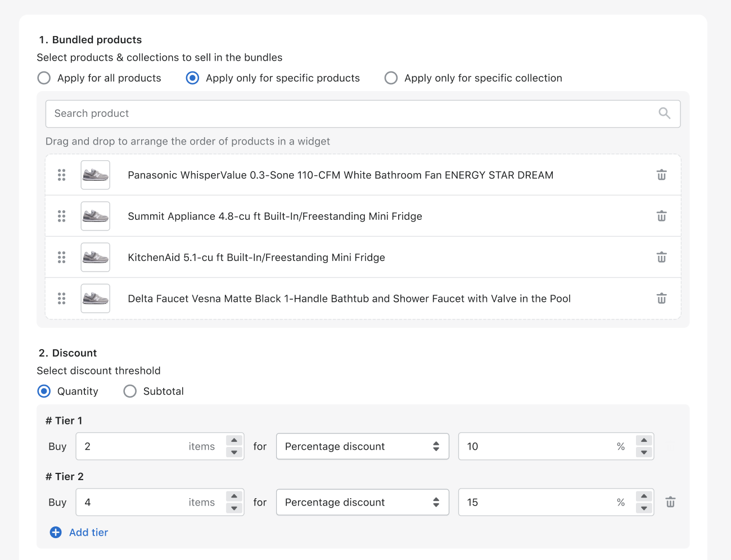This screenshot has height=560, width=731.
Task: Select the Quantity radio option
Action: coord(44,391)
